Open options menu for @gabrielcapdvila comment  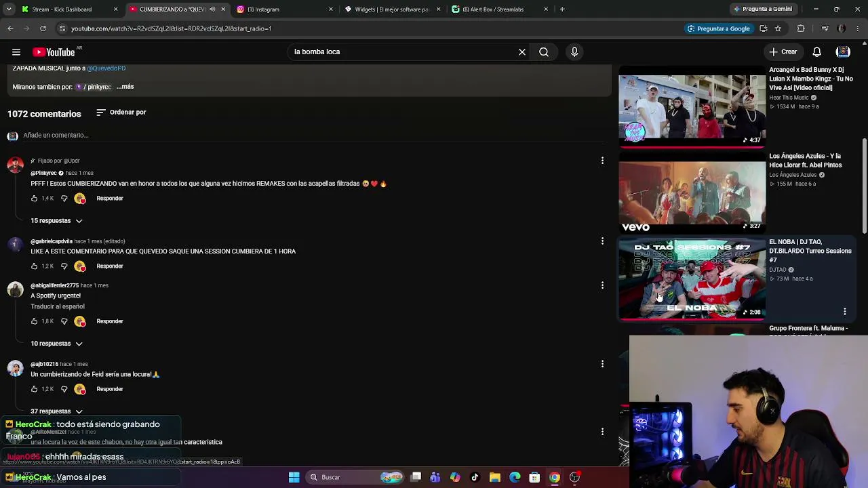pyautogui.click(x=602, y=241)
